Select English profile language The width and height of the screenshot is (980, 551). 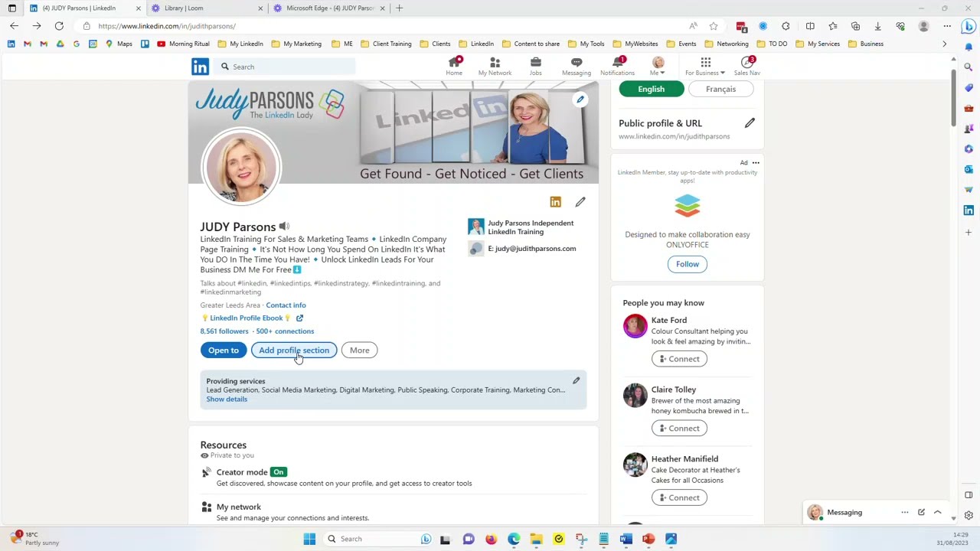coord(652,89)
